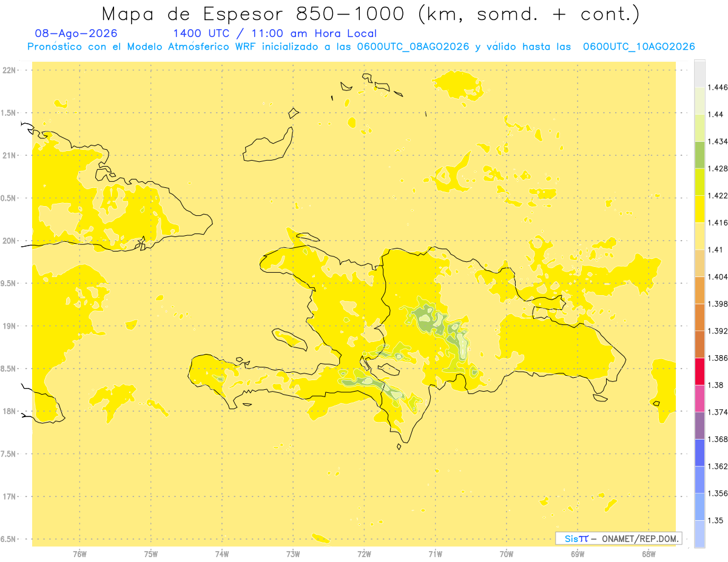Click the colorbar value 1.35
The width and height of the screenshot is (728, 562).
(715, 520)
